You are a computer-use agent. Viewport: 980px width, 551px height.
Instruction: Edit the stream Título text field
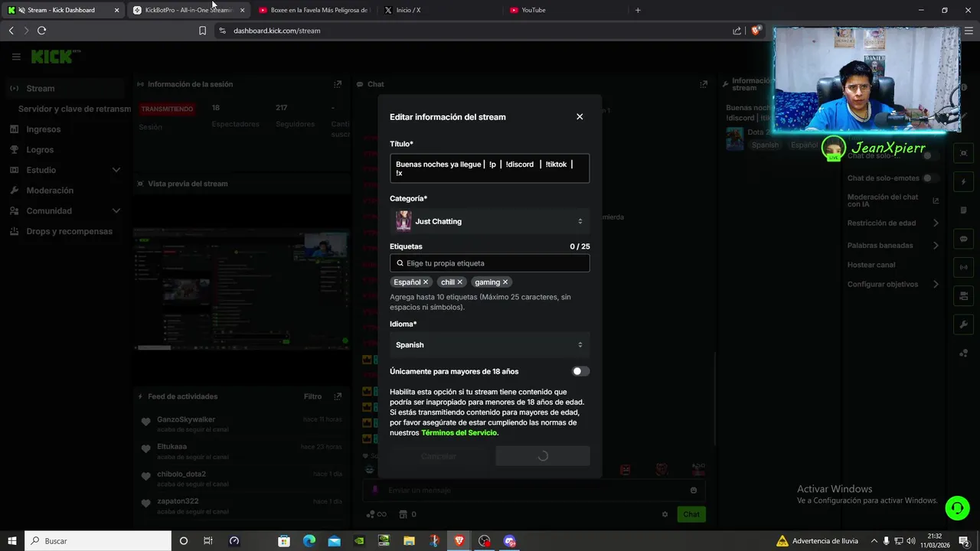pyautogui.click(x=489, y=168)
